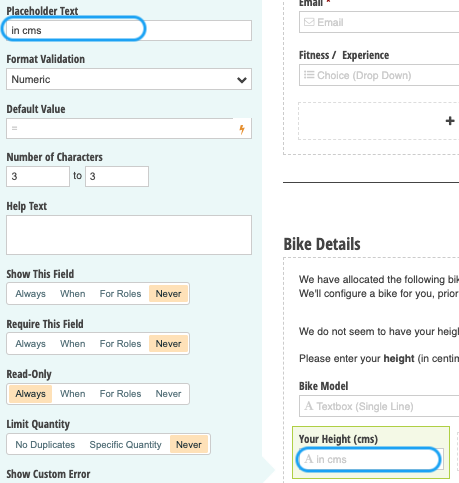Click the 'We do not seem to have' text
This screenshot has height=483, width=459.
[379, 332]
